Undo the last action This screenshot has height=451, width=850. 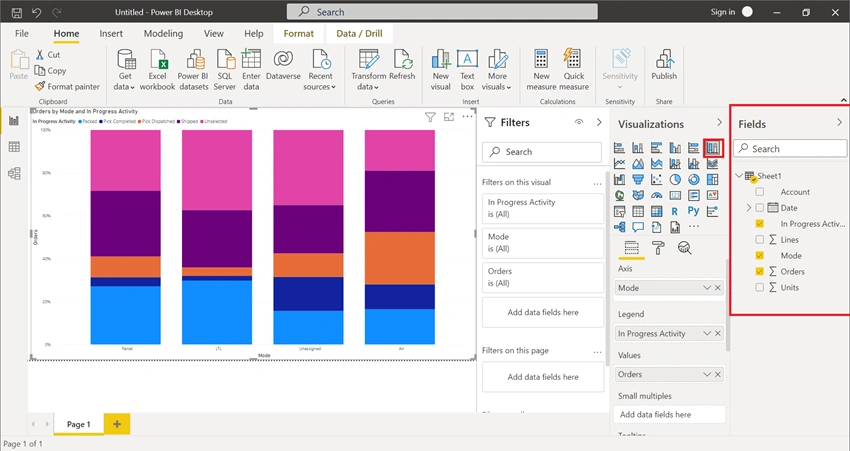36,12
